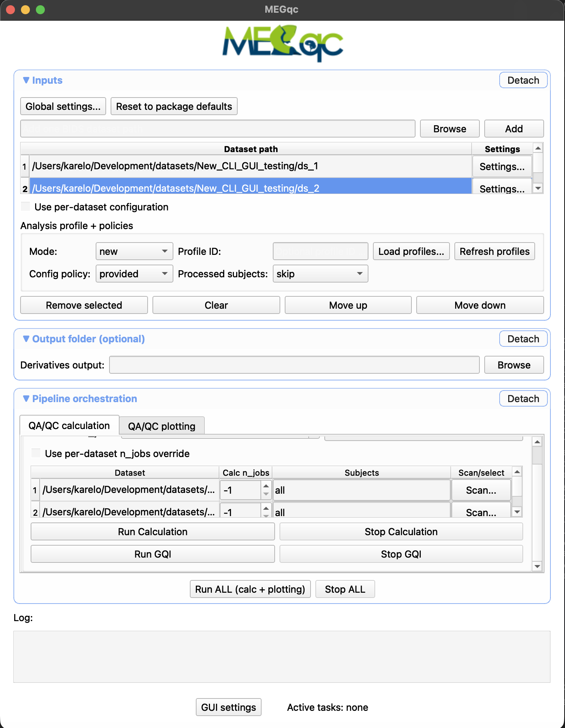Enable Use per-dataset configuration checkbox
Screen dimensions: 565x728
(x=26, y=207)
